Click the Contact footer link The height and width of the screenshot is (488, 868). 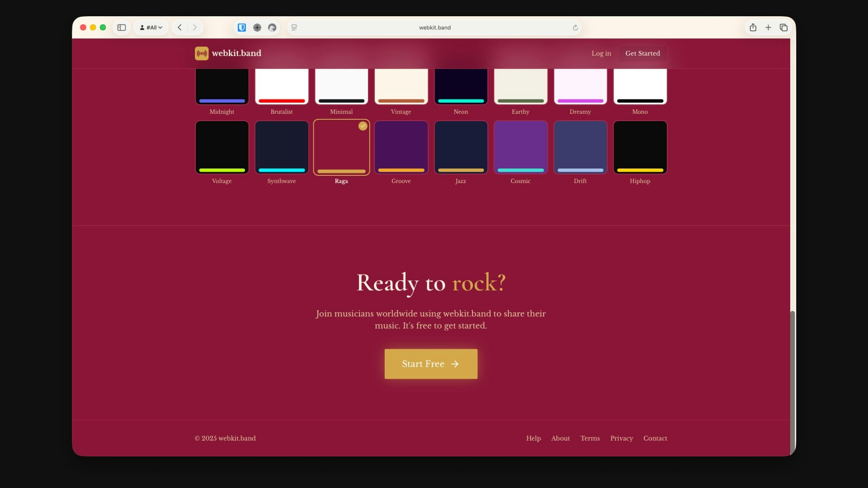655,438
